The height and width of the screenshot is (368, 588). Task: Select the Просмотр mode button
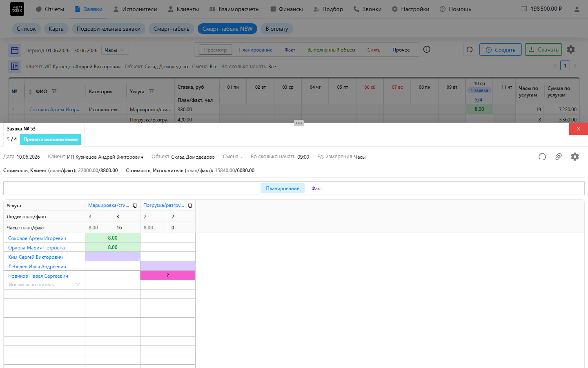215,50
